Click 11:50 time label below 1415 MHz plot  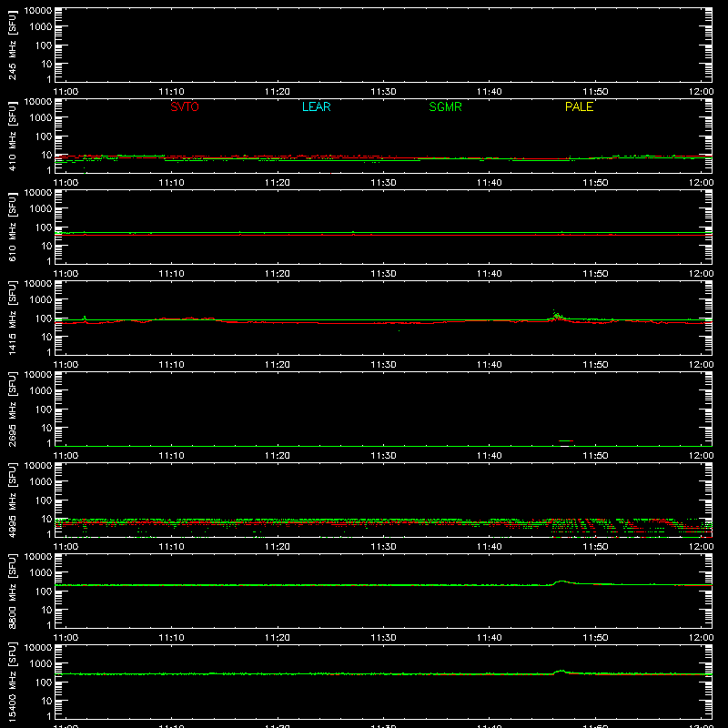[595, 365]
